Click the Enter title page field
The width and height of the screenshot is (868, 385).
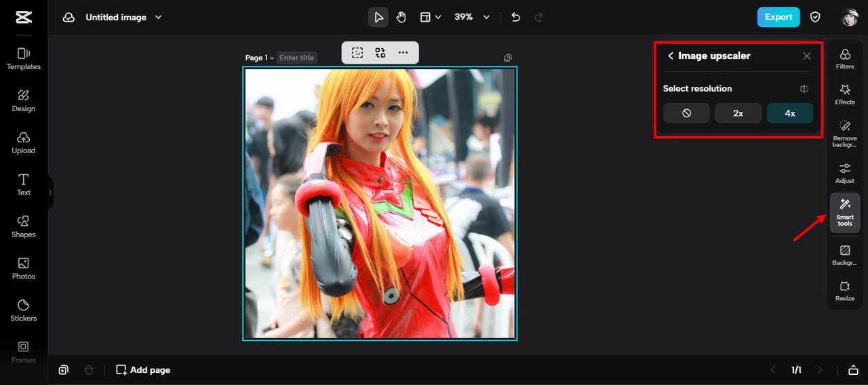click(297, 58)
